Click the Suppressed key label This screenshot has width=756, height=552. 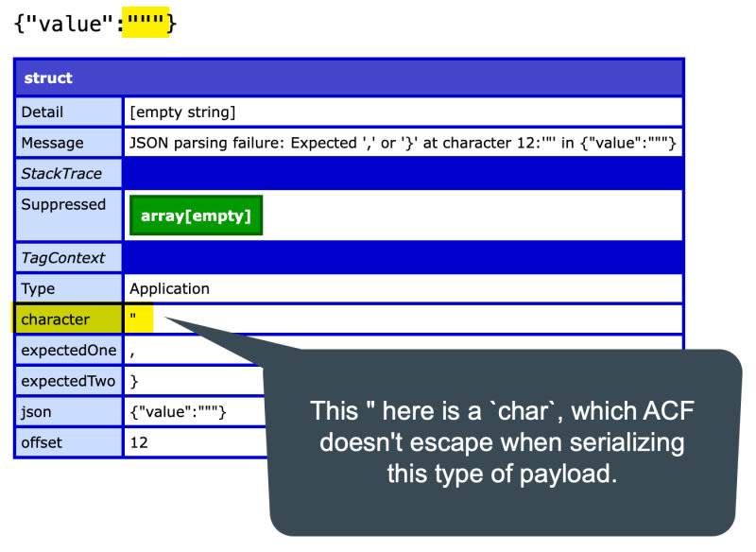pos(63,205)
